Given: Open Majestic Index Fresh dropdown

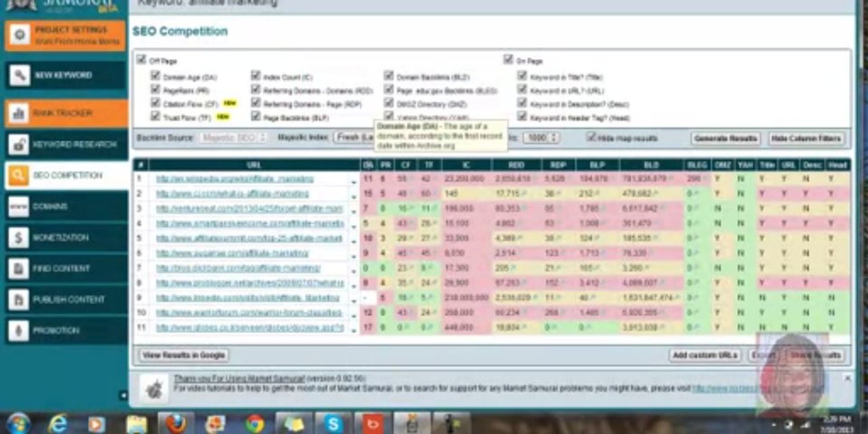Looking at the screenshot, I should pos(354,137).
